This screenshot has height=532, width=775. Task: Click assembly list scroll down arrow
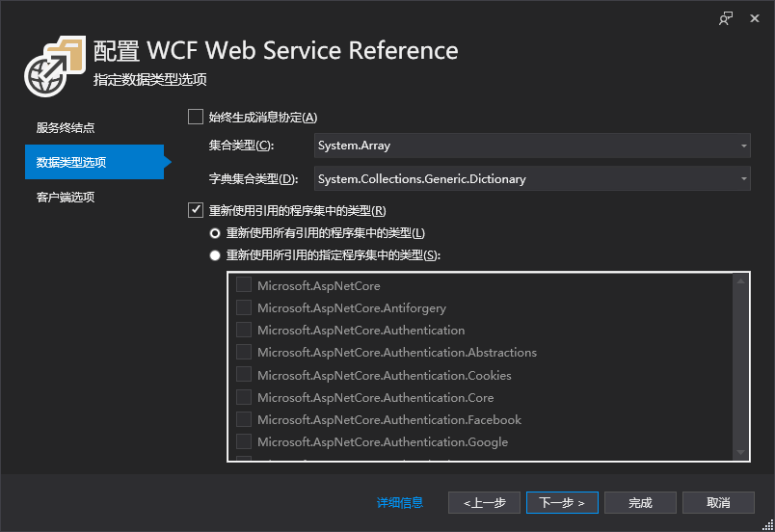coord(740,452)
